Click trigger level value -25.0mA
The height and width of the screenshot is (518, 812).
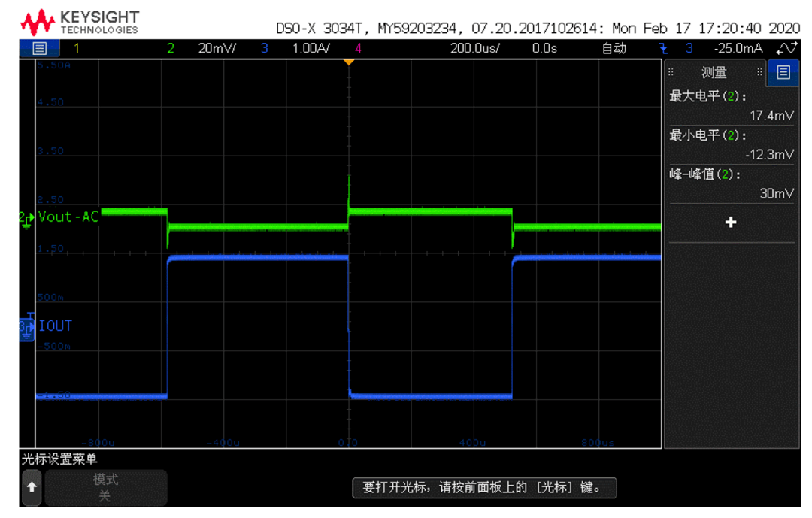click(x=738, y=49)
